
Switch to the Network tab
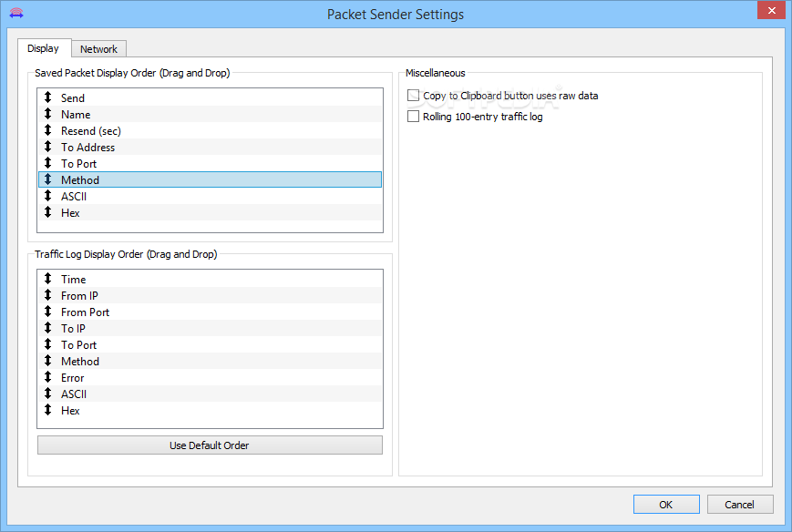[x=98, y=49]
